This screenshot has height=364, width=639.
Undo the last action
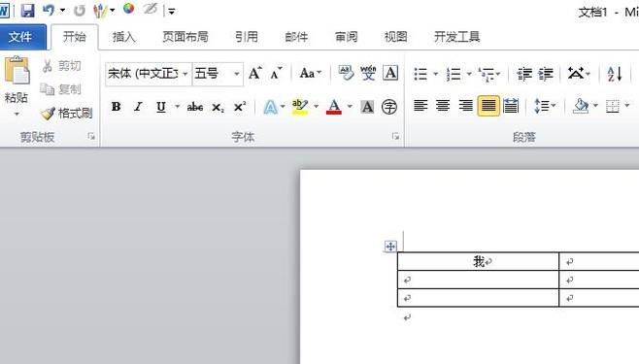(x=49, y=10)
